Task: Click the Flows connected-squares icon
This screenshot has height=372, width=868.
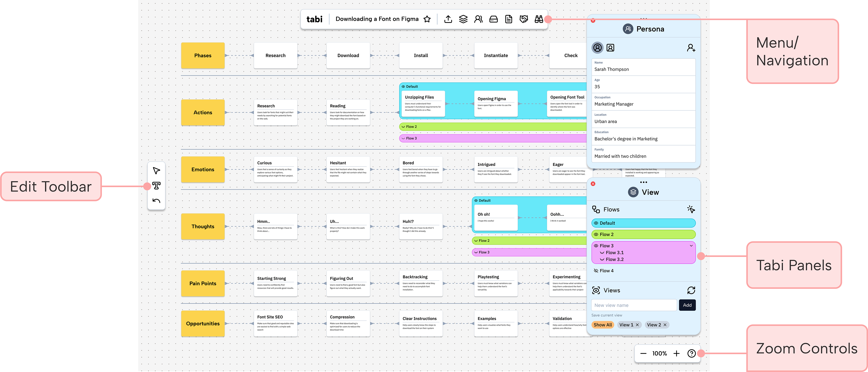Action: (596, 209)
